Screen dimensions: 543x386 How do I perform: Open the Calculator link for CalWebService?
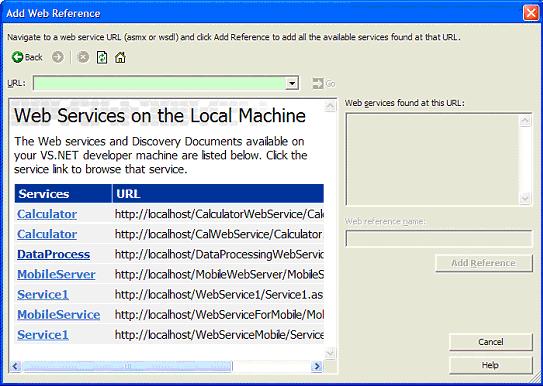(47, 234)
